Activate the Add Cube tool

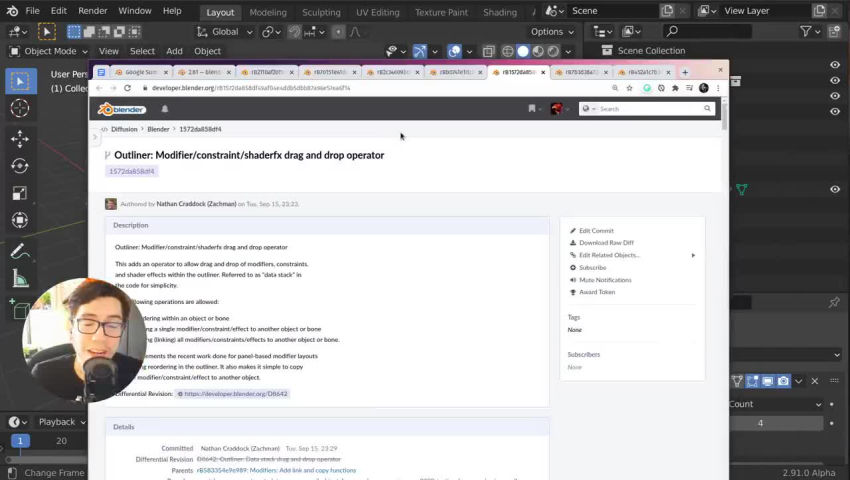pyautogui.click(x=20, y=309)
